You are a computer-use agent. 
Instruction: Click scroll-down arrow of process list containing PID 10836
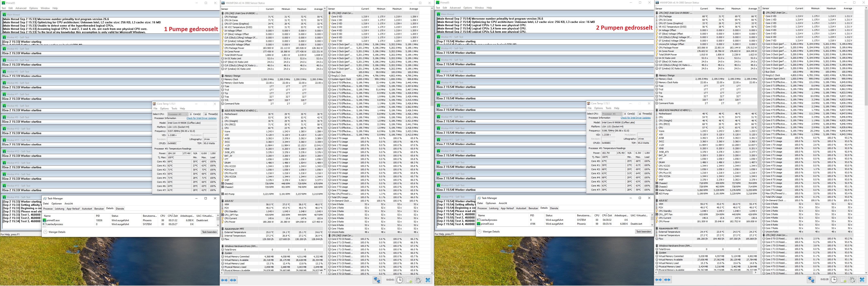tap(218, 225)
